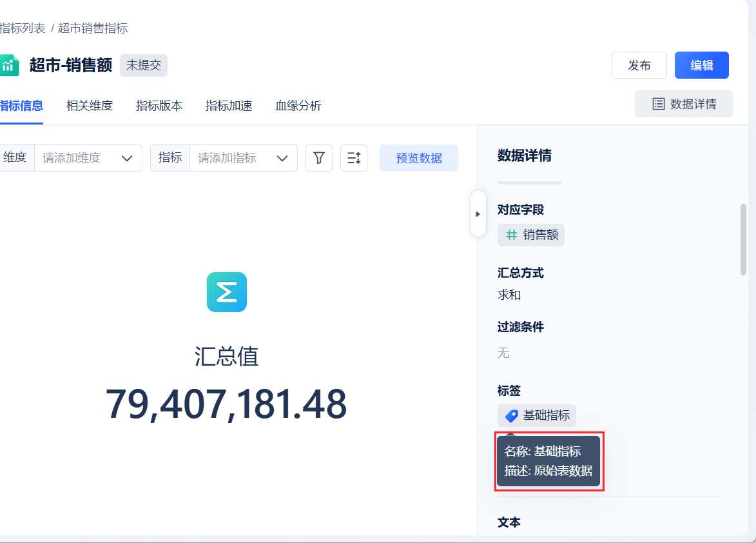Image resolution: width=756 pixels, height=543 pixels.
Task: Switch to the 相关维度 tab
Action: [90, 106]
